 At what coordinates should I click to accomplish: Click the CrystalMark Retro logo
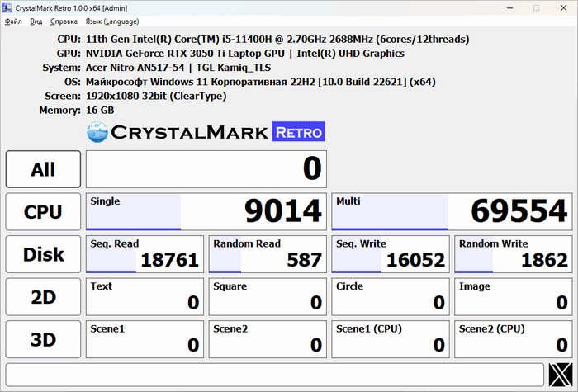(206, 132)
